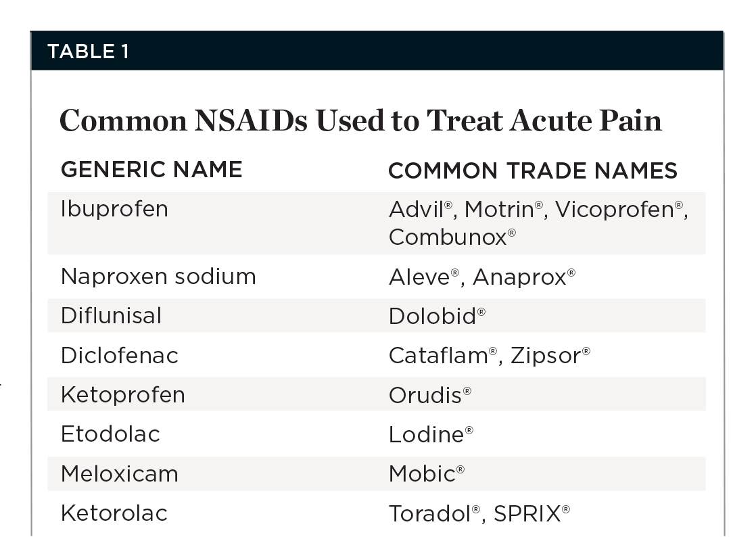Click the Mobic trade name
Screen dimensions: 756x537
coord(423,474)
